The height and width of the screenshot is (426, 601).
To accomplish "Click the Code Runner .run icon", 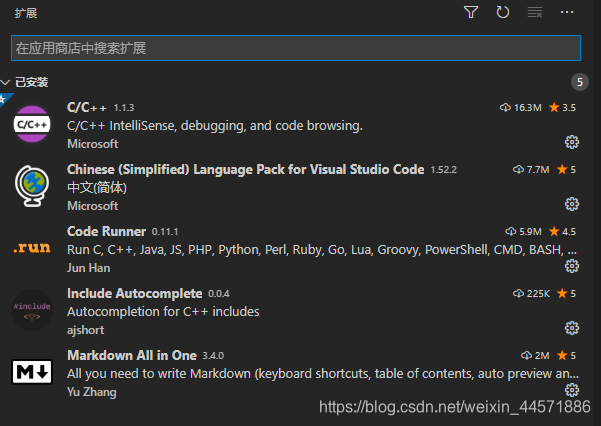I will click(x=32, y=248).
